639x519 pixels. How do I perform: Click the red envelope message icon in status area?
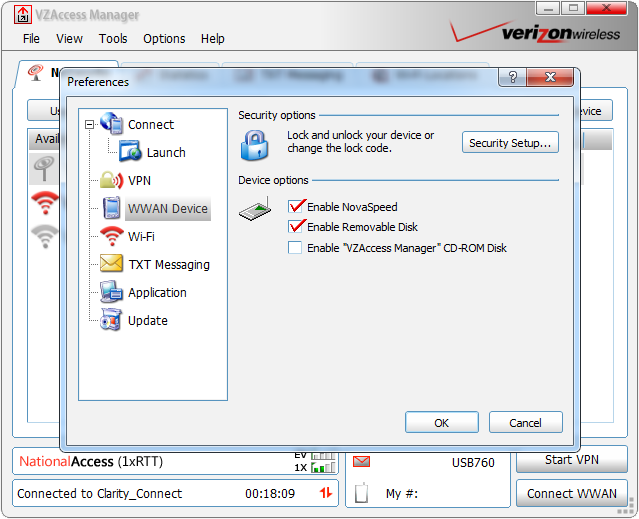pos(361,462)
